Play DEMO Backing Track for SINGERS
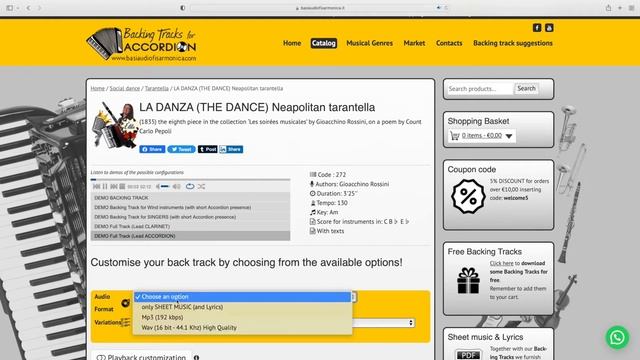 coord(190,217)
